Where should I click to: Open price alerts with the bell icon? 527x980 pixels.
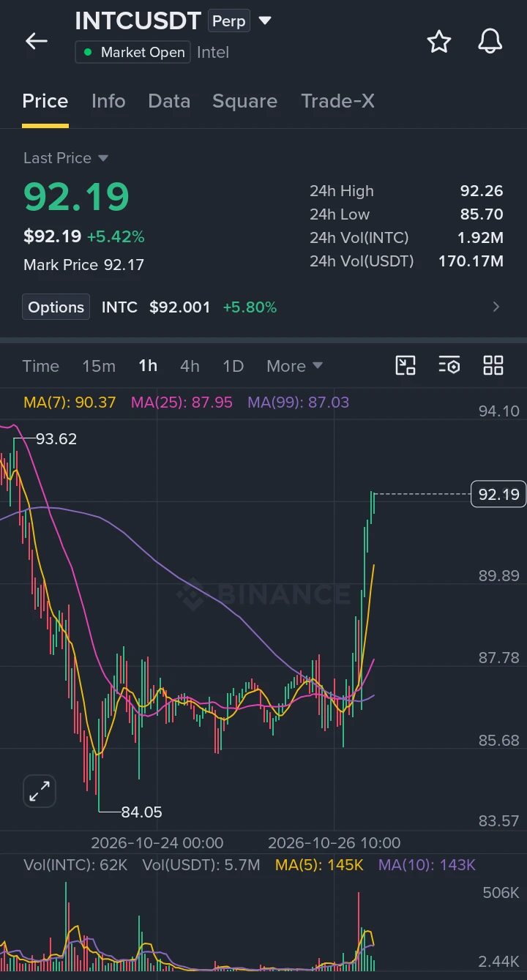click(490, 42)
